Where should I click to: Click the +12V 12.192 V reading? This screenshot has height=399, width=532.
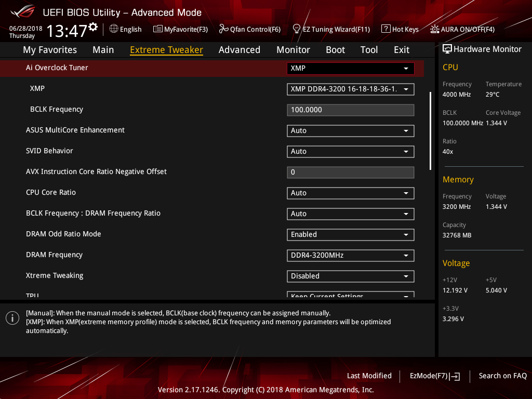click(455, 290)
